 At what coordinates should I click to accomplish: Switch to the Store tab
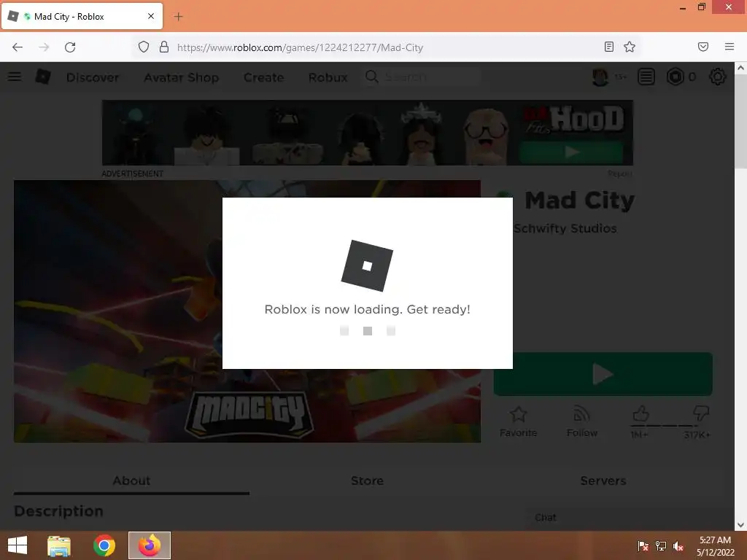pos(368,481)
